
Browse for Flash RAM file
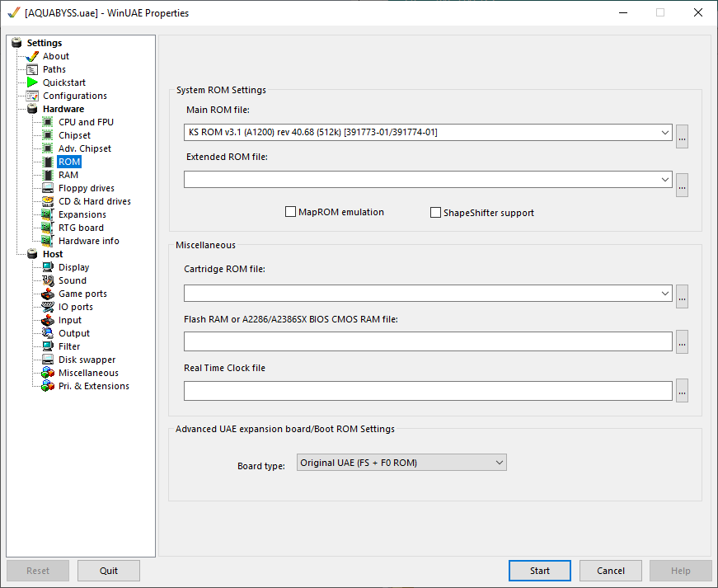click(682, 341)
